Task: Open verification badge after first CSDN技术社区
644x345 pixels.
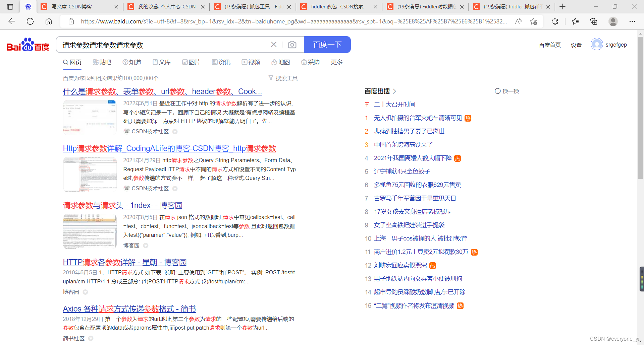Action: click(x=175, y=132)
